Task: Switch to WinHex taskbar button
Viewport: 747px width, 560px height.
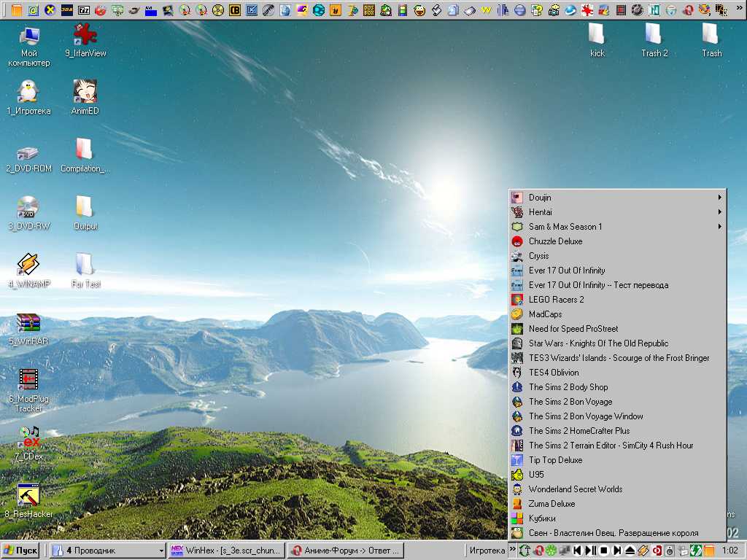Action: pos(226,551)
